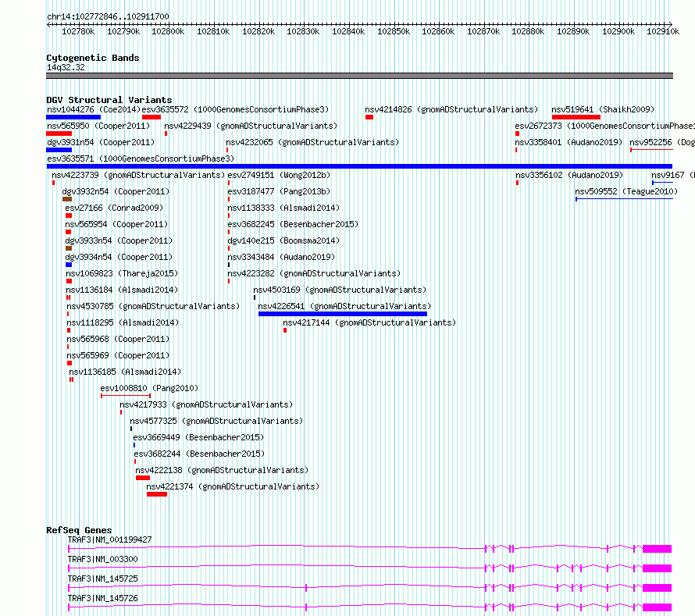Open esv3669449 (Besenbacher2015) label

coord(198,437)
